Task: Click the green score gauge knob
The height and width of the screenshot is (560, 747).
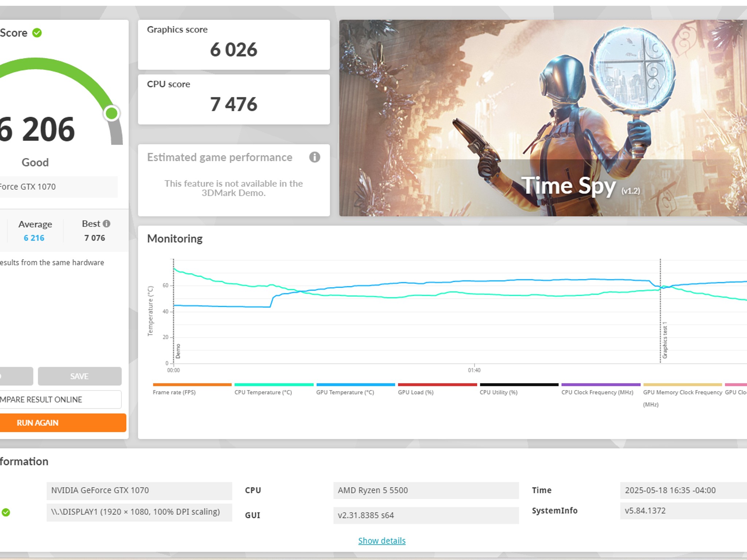Action: click(112, 113)
